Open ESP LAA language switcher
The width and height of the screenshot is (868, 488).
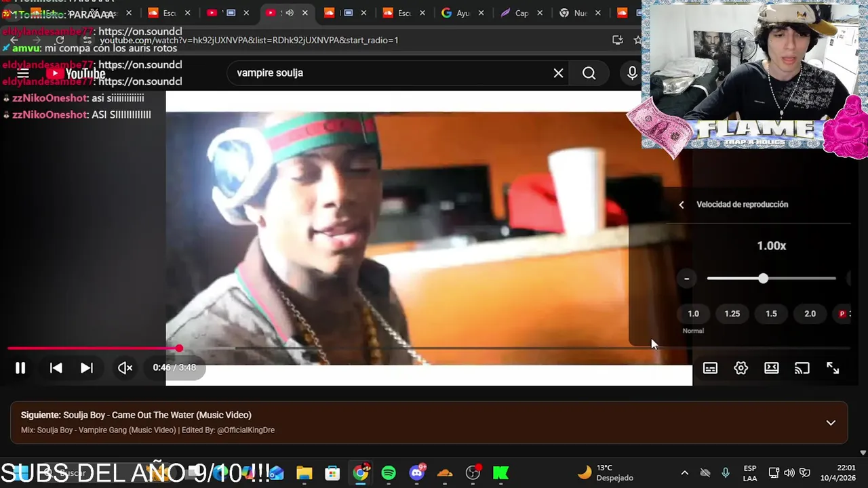(750, 473)
